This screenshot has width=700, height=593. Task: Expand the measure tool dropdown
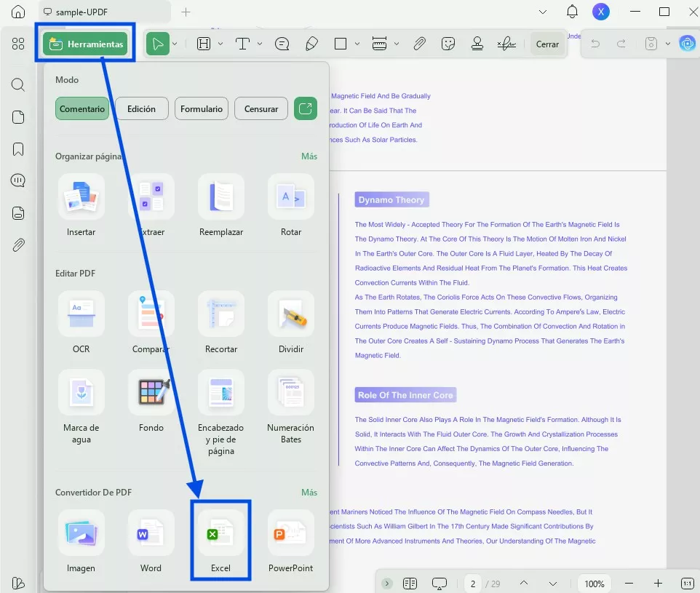pyautogui.click(x=397, y=44)
